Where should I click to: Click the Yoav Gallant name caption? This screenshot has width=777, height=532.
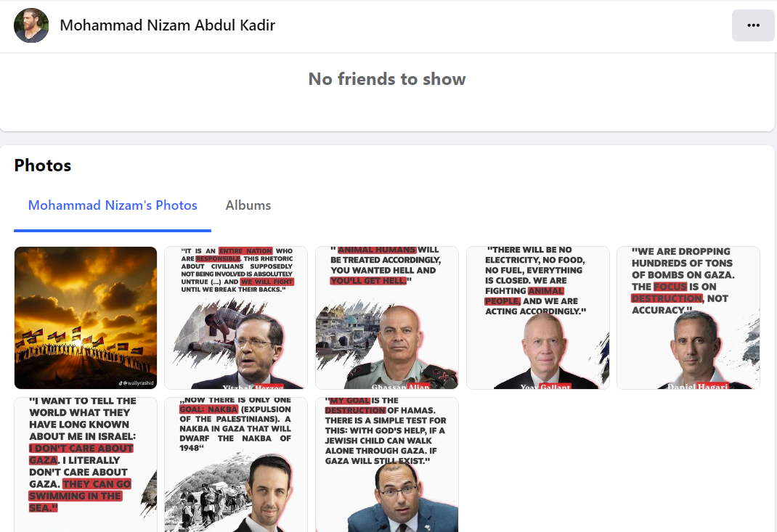click(545, 387)
